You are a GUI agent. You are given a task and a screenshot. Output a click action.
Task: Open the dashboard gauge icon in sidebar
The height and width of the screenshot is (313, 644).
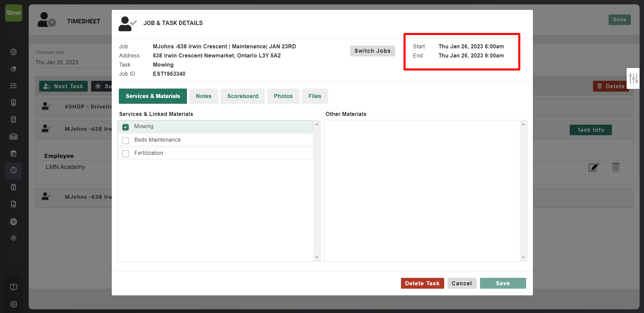[x=14, y=52]
